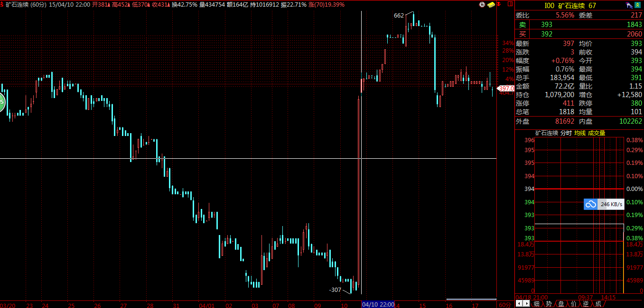Click the 成交量 legend label
The width and height of the screenshot is (644, 308).
(597, 133)
